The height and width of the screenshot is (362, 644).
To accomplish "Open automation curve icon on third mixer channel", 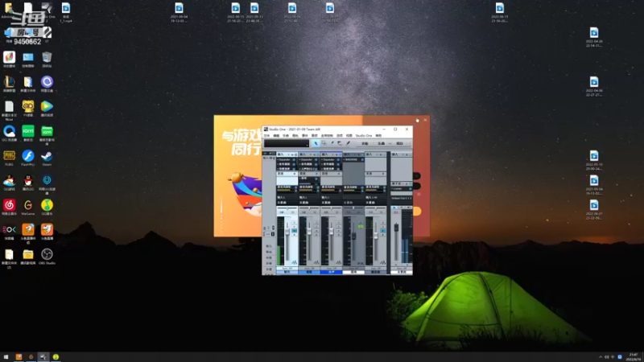I will click(x=338, y=262).
